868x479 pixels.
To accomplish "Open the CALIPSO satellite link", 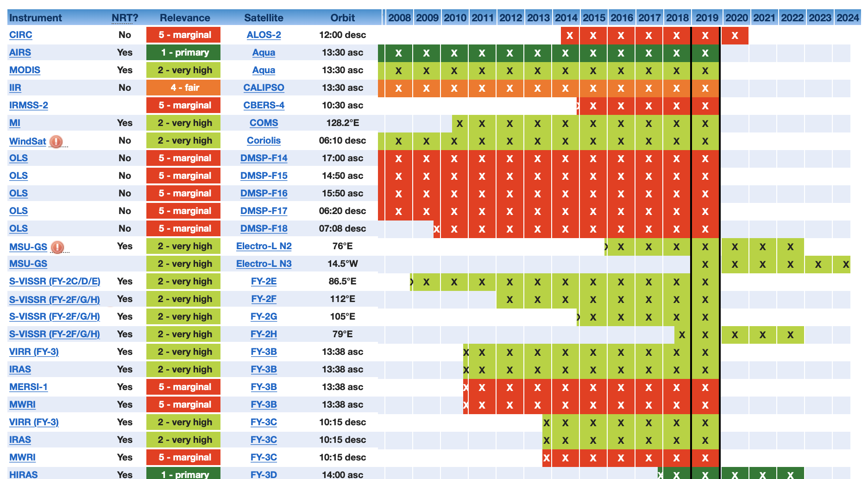I will click(x=264, y=88).
